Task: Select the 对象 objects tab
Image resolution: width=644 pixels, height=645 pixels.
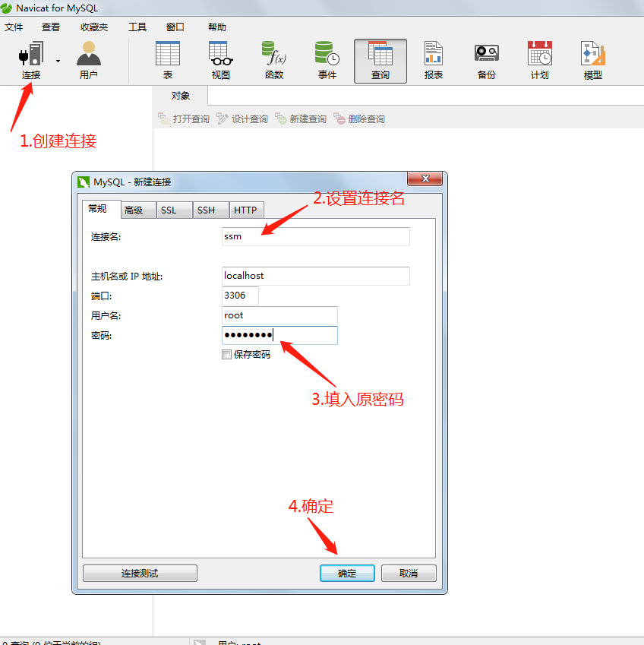Action: pos(181,96)
